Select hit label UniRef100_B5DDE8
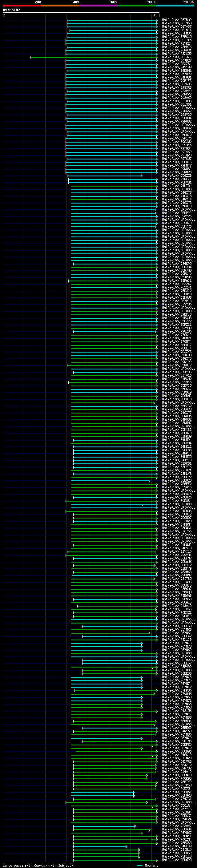The width and height of the screenshot is (197, 868). (176, 206)
